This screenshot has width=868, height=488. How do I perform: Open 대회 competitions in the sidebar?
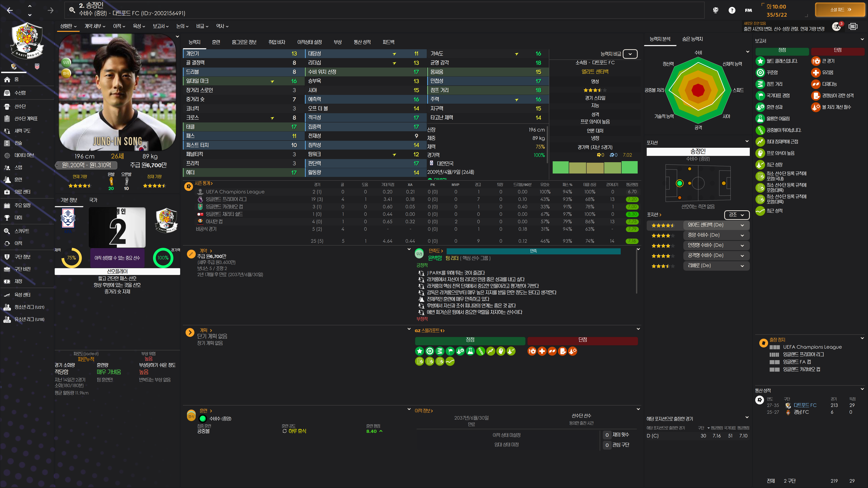click(x=27, y=218)
